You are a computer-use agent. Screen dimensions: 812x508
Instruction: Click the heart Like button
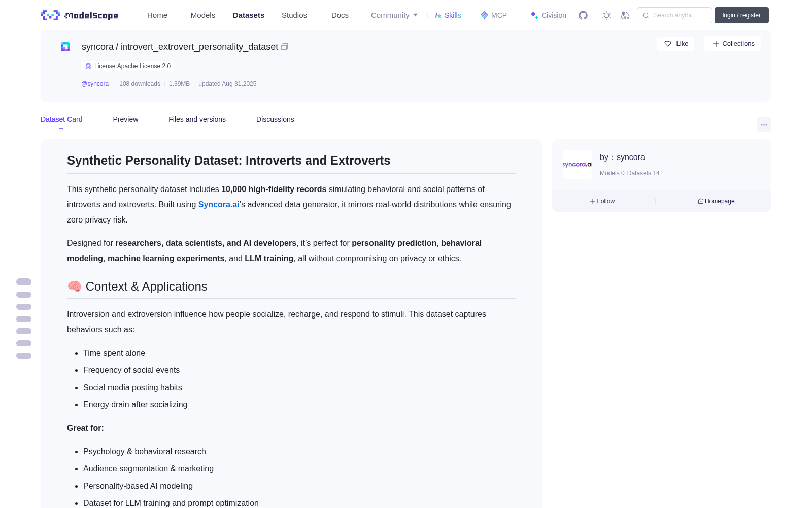point(675,44)
